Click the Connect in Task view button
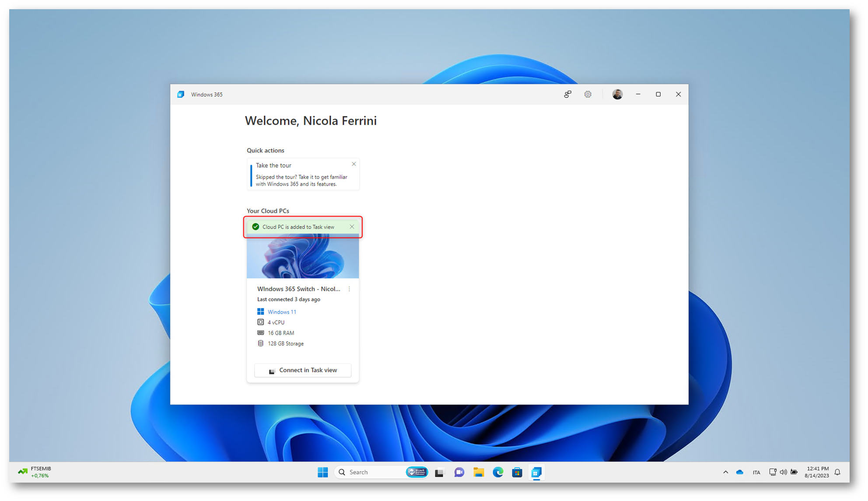This screenshot has height=501, width=868. click(303, 370)
